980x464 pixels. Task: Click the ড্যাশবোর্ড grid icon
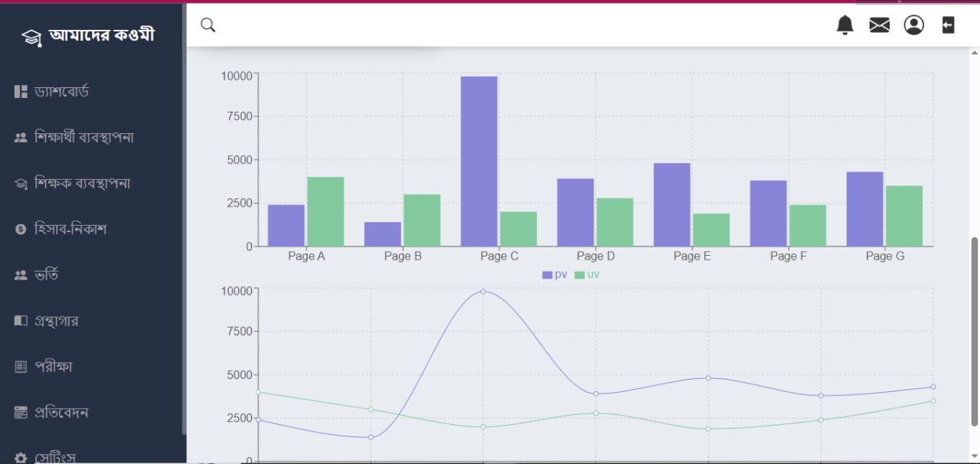pyautogui.click(x=21, y=92)
